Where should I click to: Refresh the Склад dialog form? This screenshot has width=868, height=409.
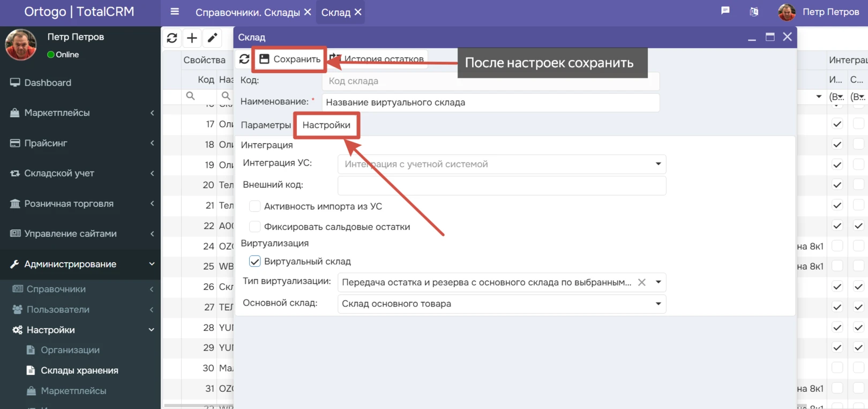tap(244, 59)
